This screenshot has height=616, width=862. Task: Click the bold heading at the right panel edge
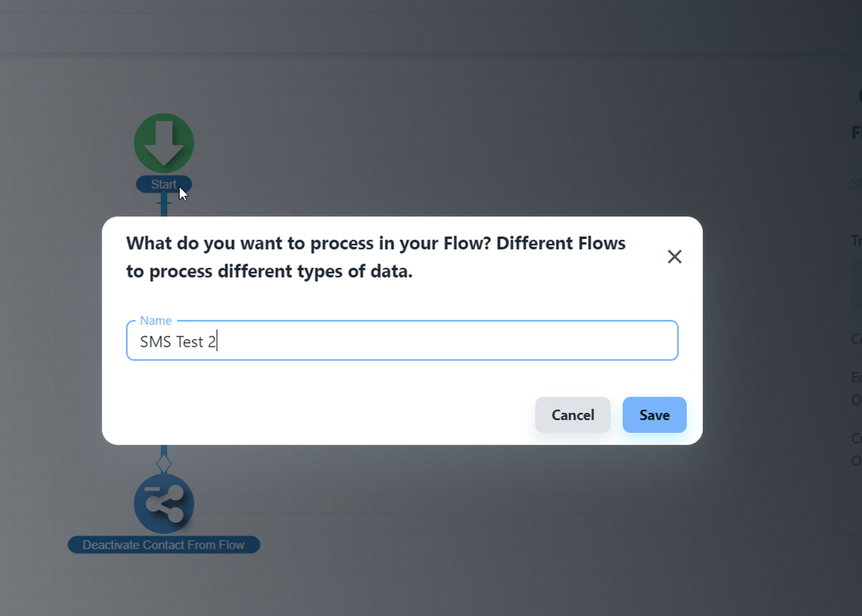[x=857, y=132]
